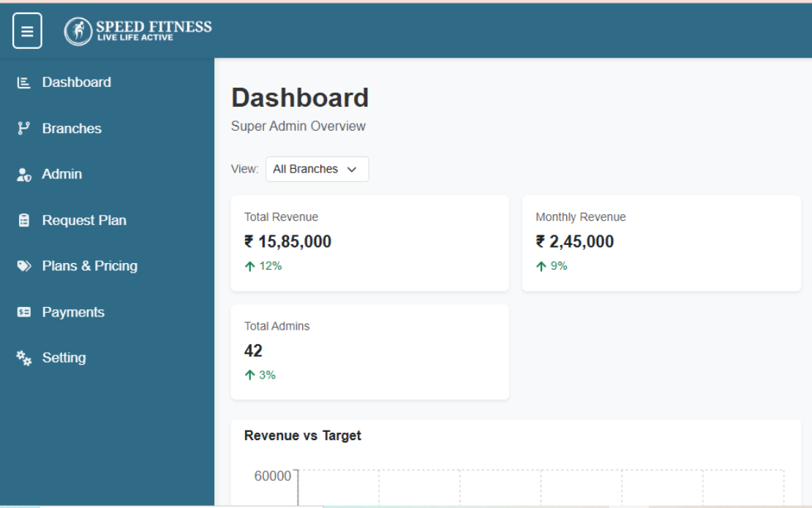Viewport: 812px width, 508px height.
Task: Click the Total Revenue card
Action: (369, 243)
